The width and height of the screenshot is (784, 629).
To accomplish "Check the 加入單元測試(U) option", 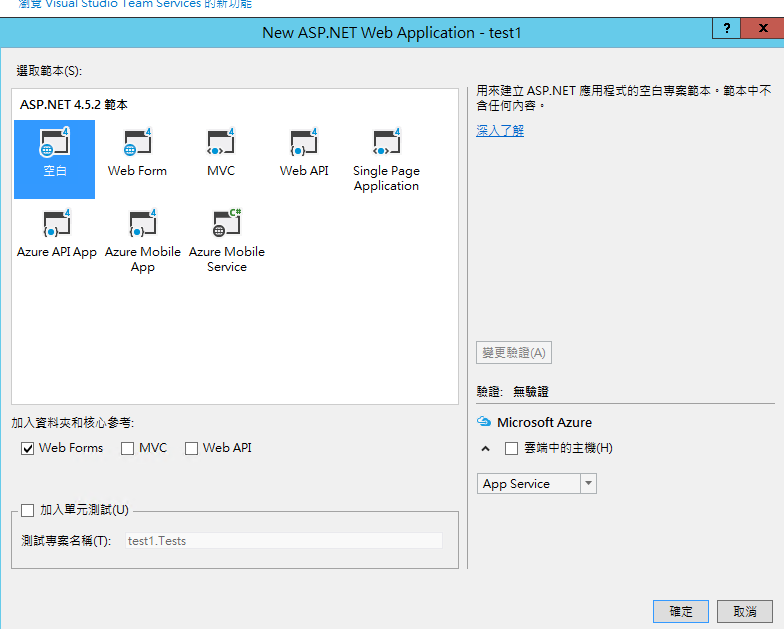I will pyautogui.click(x=28, y=510).
